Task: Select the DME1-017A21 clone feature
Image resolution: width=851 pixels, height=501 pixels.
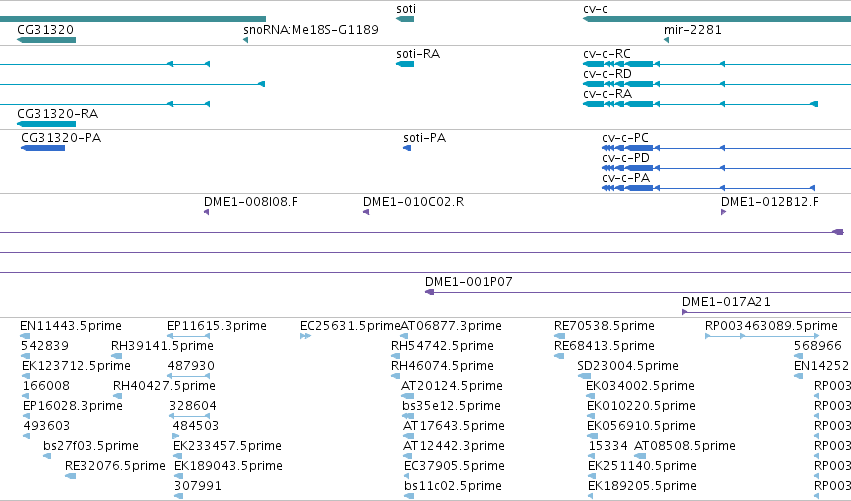Action: [x=766, y=312]
